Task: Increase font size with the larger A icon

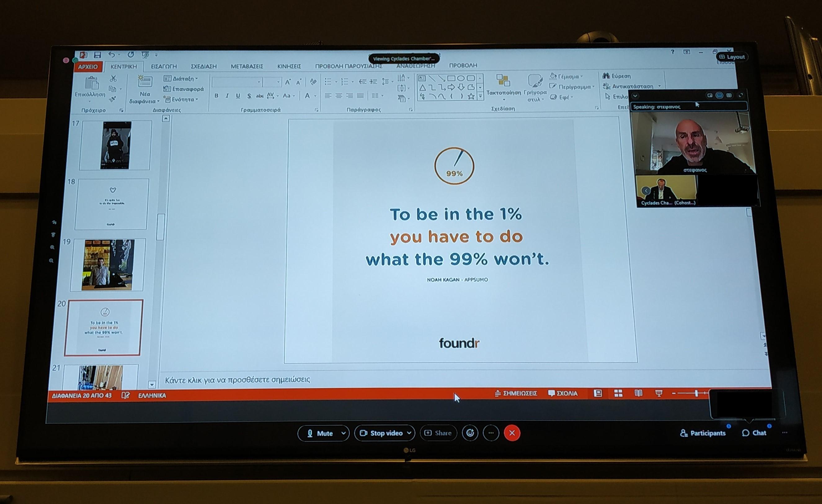Action: 288,82
